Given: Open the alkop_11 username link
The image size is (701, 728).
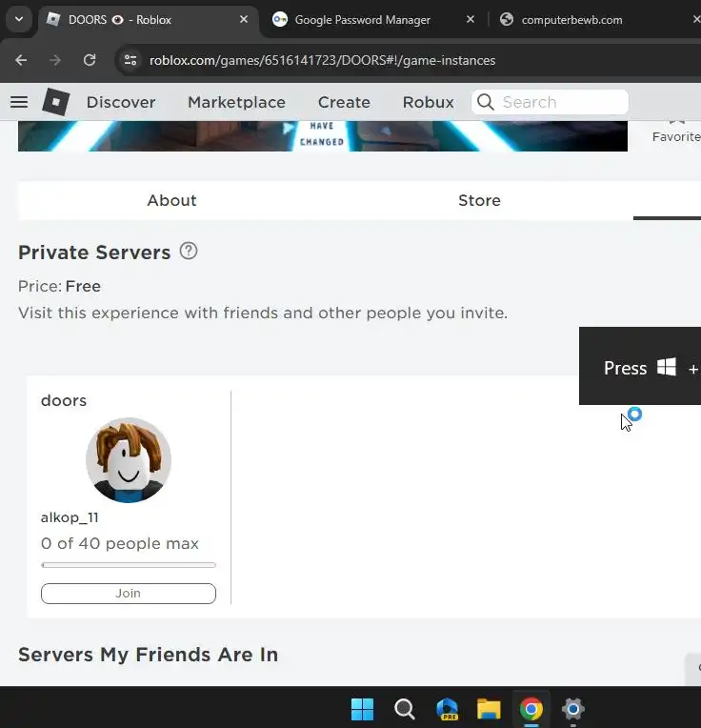Looking at the screenshot, I should coord(70,517).
